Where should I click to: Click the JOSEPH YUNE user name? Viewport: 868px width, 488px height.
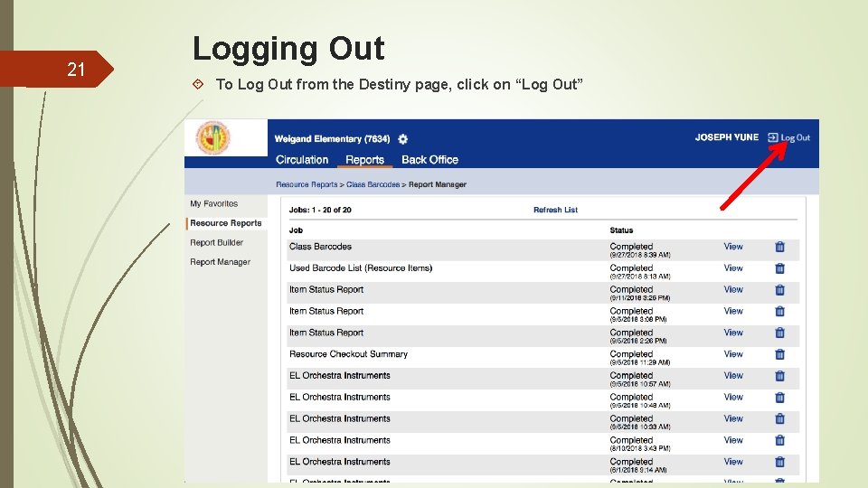(727, 137)
